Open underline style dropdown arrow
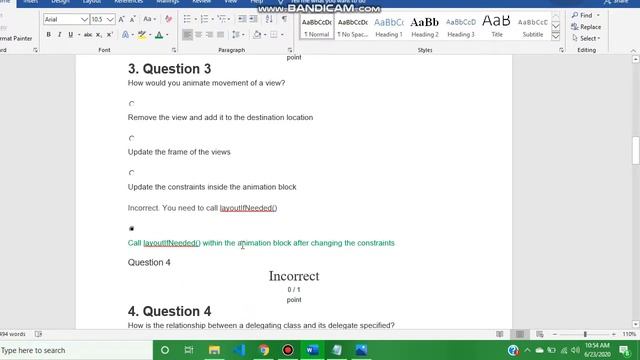This screenshot has height=360, width=640. [x=78, y=35]
